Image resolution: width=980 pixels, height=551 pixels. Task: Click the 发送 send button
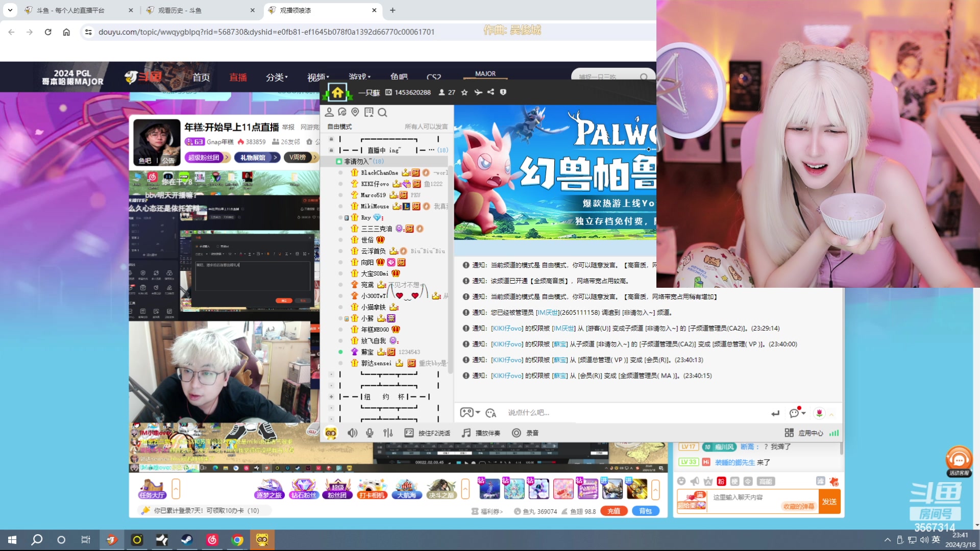pyautogui.click(x=829, y=502)
